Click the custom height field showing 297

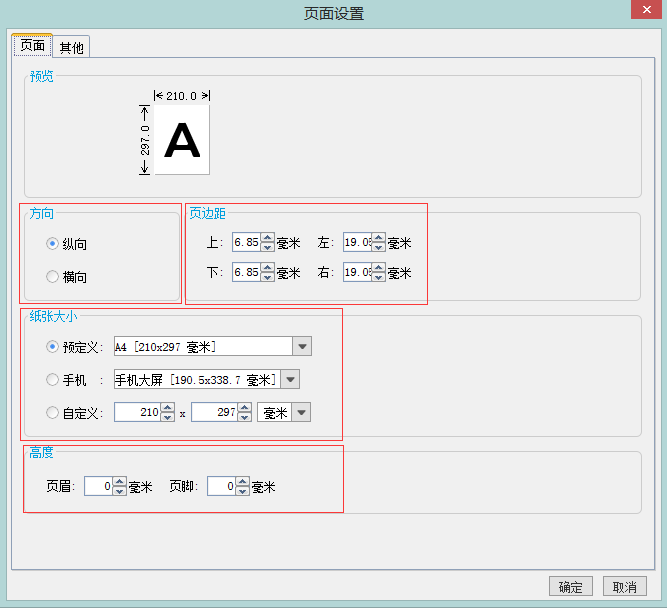coord(214,412)
